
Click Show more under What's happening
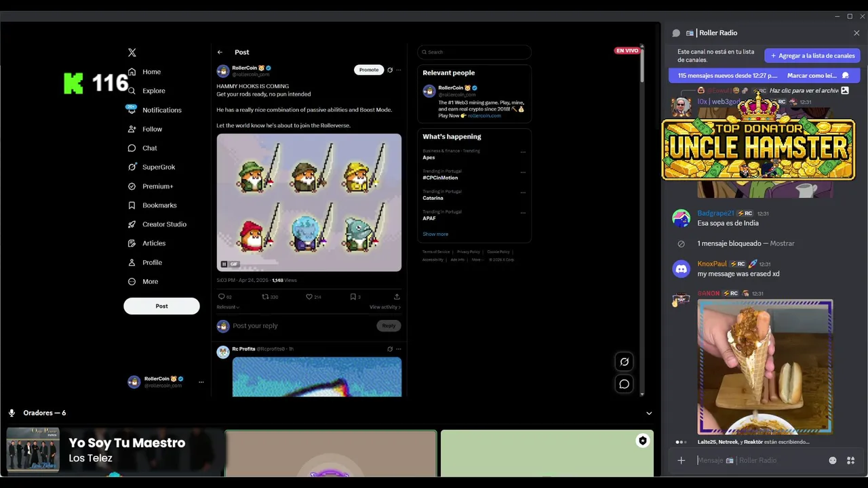[x=435, y=235]
